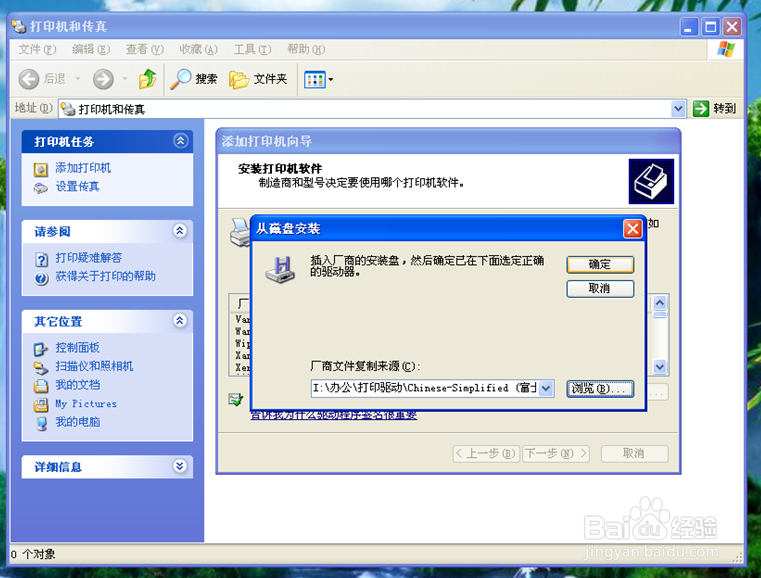Click the floppy disk drive icon in dialog
This screenshot has height=578, width=761.
pos(280,270)
